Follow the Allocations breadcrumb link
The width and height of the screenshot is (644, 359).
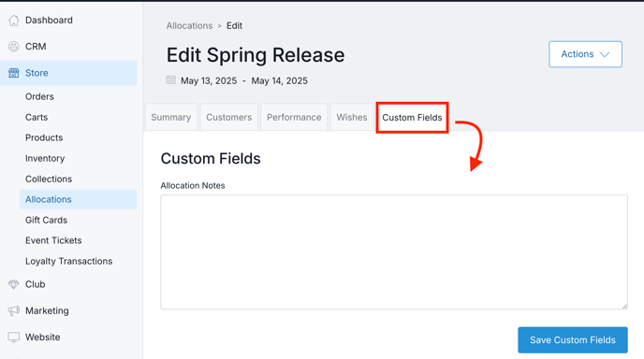click(189, 25)
